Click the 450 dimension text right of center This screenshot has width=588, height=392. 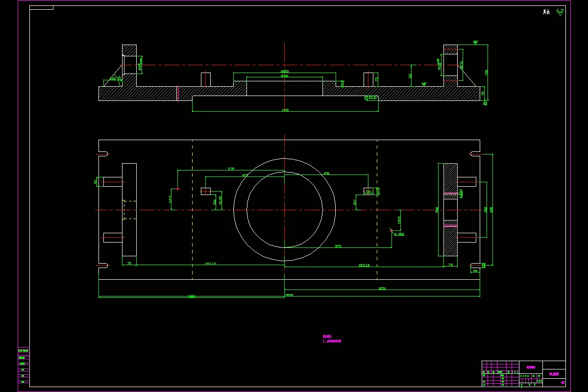pos(326,173)
